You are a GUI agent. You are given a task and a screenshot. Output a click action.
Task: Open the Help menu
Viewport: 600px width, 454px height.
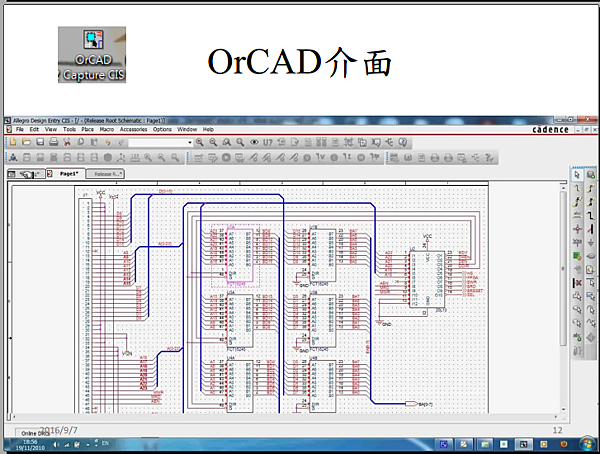(x=208, y=129)
